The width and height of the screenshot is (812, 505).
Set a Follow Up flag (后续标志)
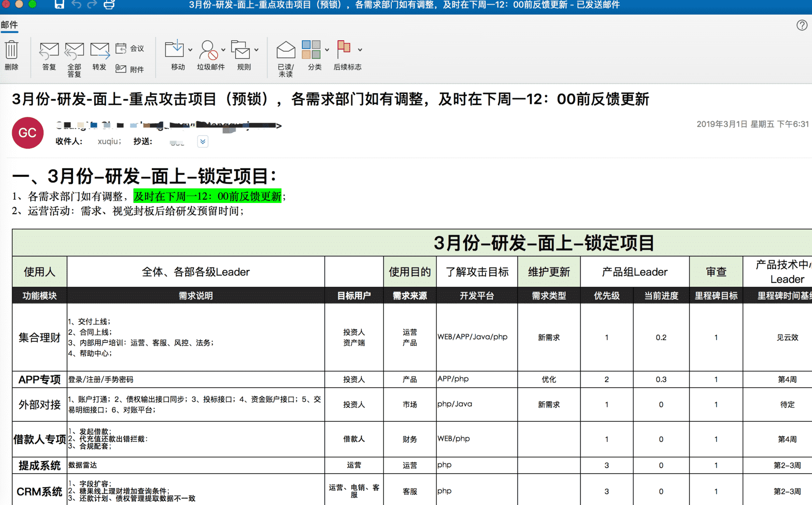(344, 49)
